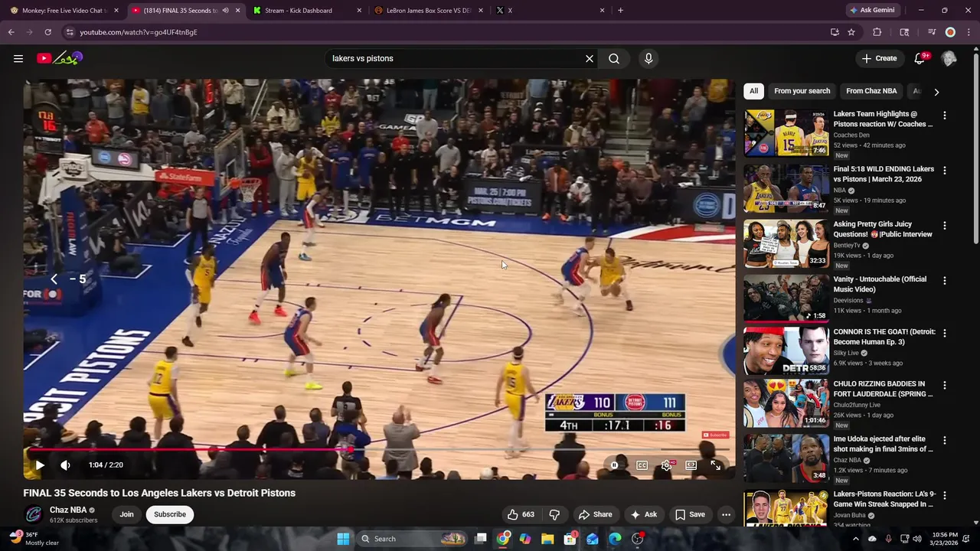The image size is (980, 551).
Task: Open the YouTube account avatar menu
Action: coord(949,58)
